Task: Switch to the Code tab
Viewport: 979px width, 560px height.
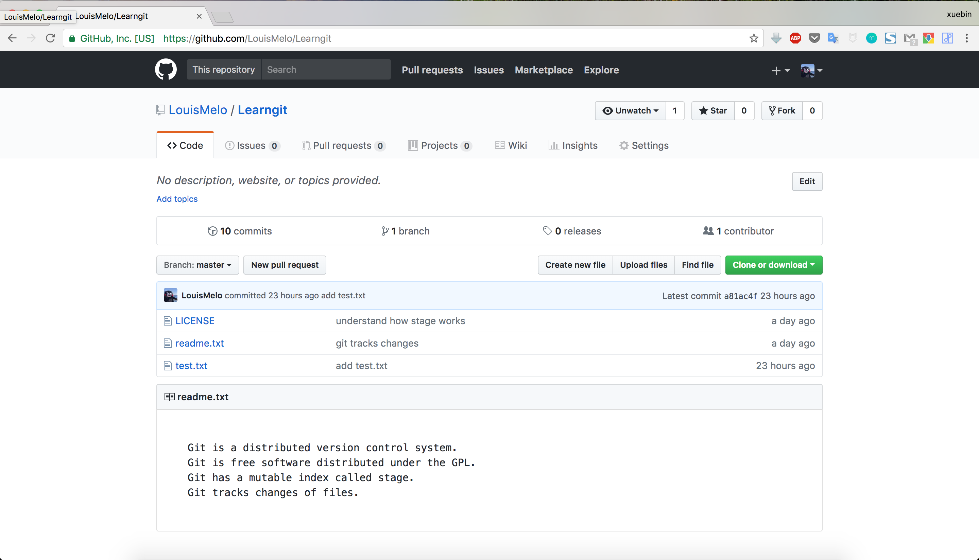Action: click(185, 145)
